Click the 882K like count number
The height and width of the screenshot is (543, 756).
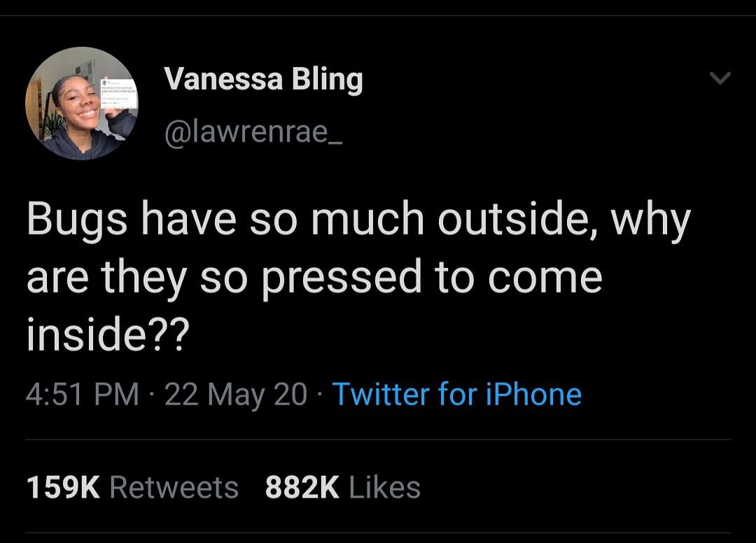[x=302, y=488]
